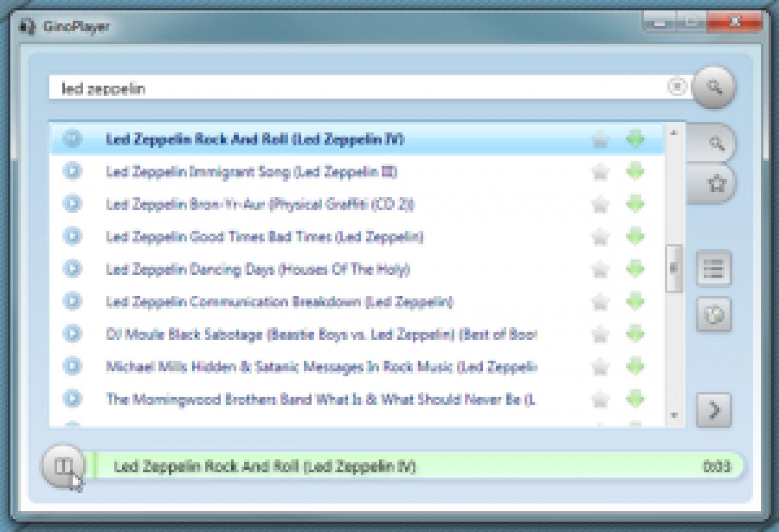Viewport: 779px width, 532px height.
Task: Open the playlist list view button
Action: point(713,268)
